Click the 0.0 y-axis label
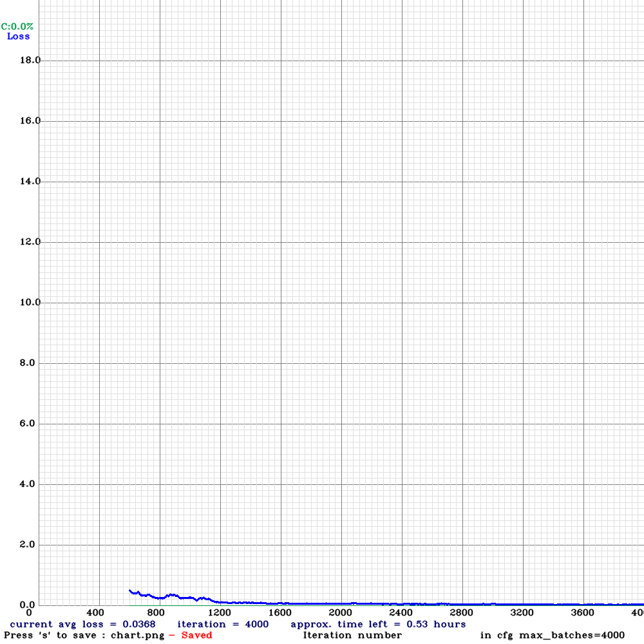 28,605
